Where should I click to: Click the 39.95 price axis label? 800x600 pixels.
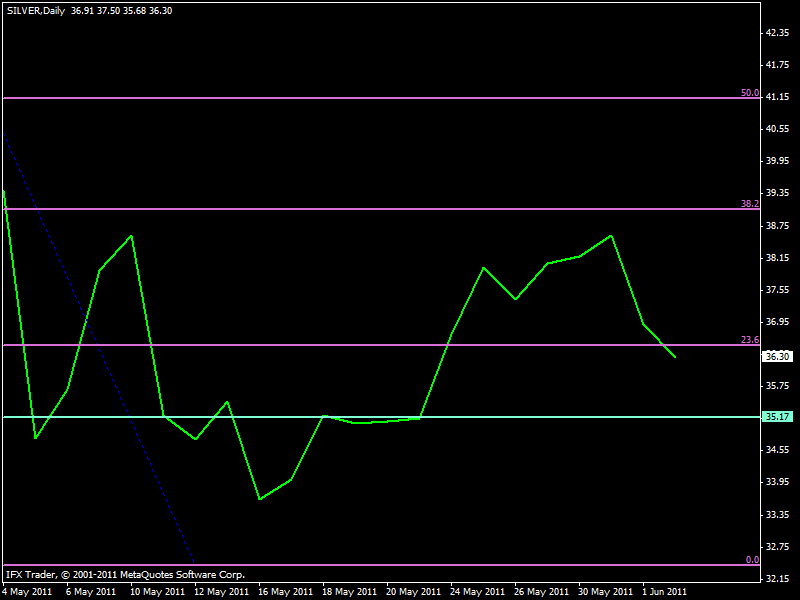pos(777,161)
